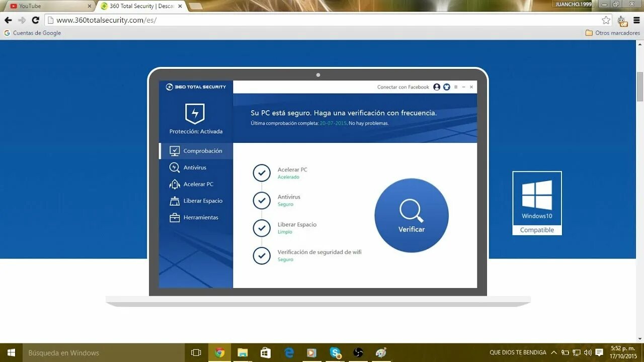Click the paint palette icon on the taskbar
The image size is (644, 362).
pos(381,352)
